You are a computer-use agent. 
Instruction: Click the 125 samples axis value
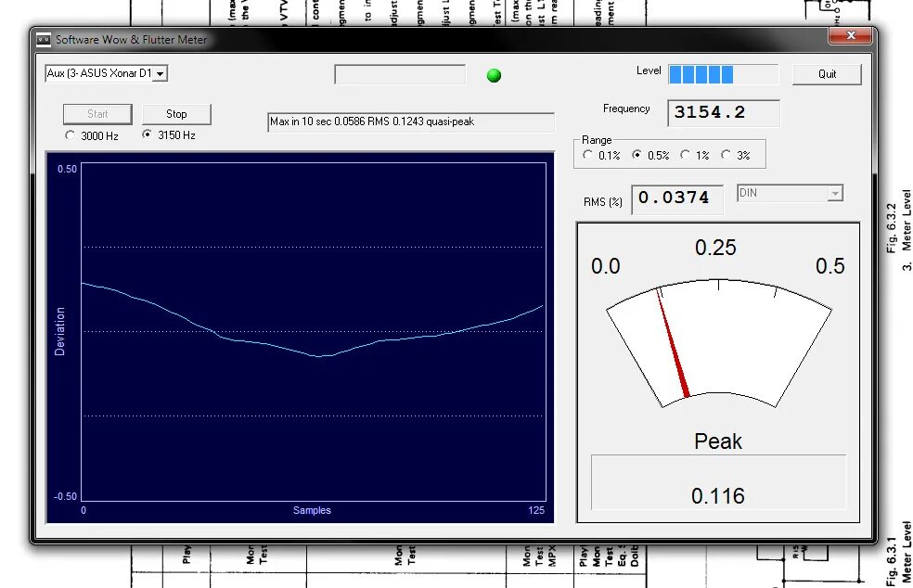[x=536, y=510]
